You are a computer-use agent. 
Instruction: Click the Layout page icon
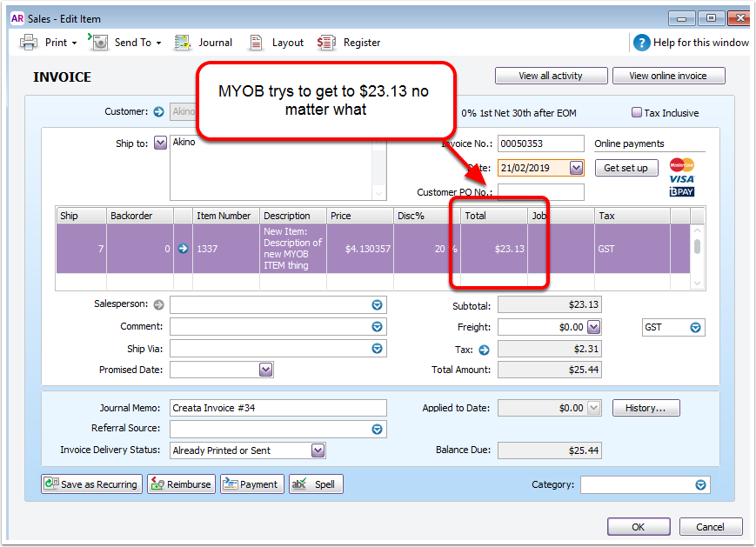(256, 43)
